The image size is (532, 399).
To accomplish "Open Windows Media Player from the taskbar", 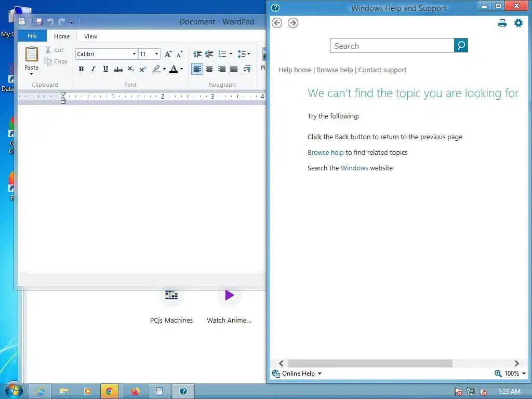I will [87, 392].
